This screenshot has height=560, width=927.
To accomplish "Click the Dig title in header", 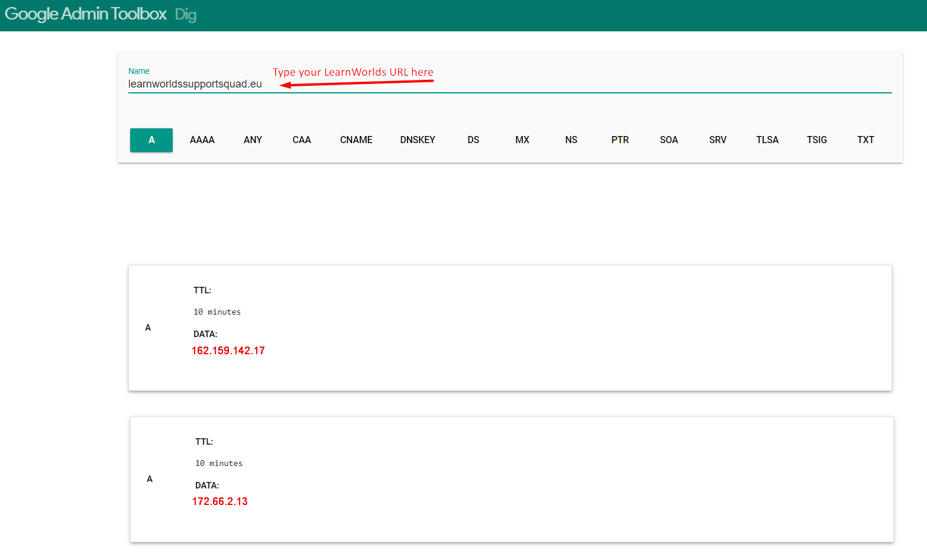I will (x=186, y=15).
